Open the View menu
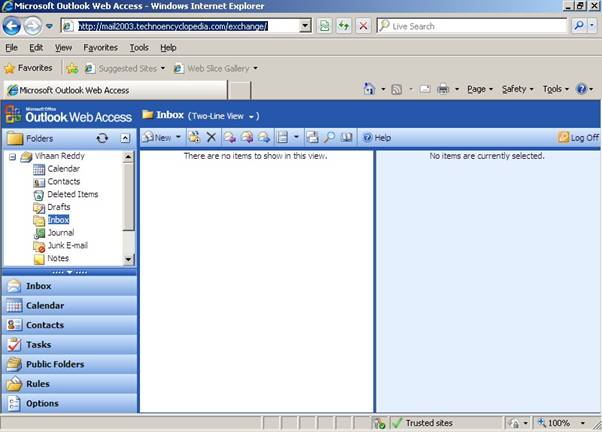The image size is (602, 432). click(63, 48)
